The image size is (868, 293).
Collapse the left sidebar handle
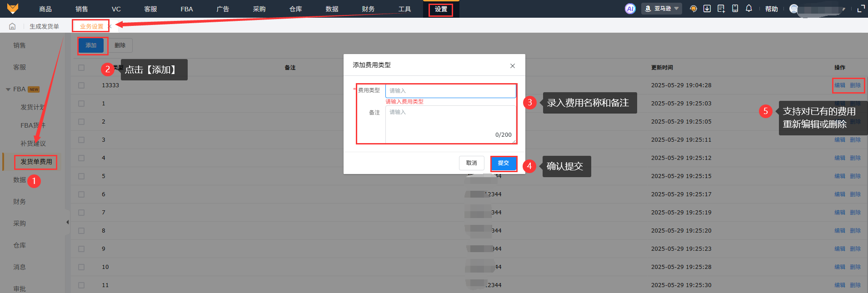click(67, 222)
